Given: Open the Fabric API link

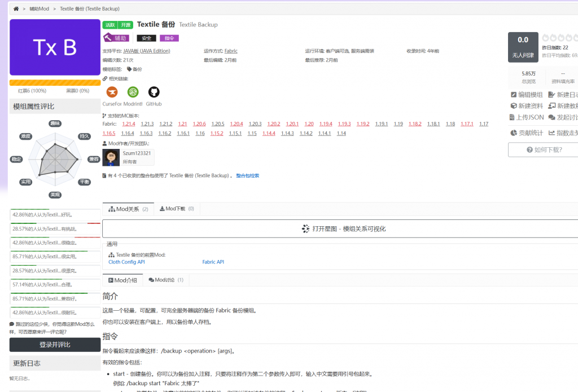Looking at the screenshot, I should coord(213,262).
